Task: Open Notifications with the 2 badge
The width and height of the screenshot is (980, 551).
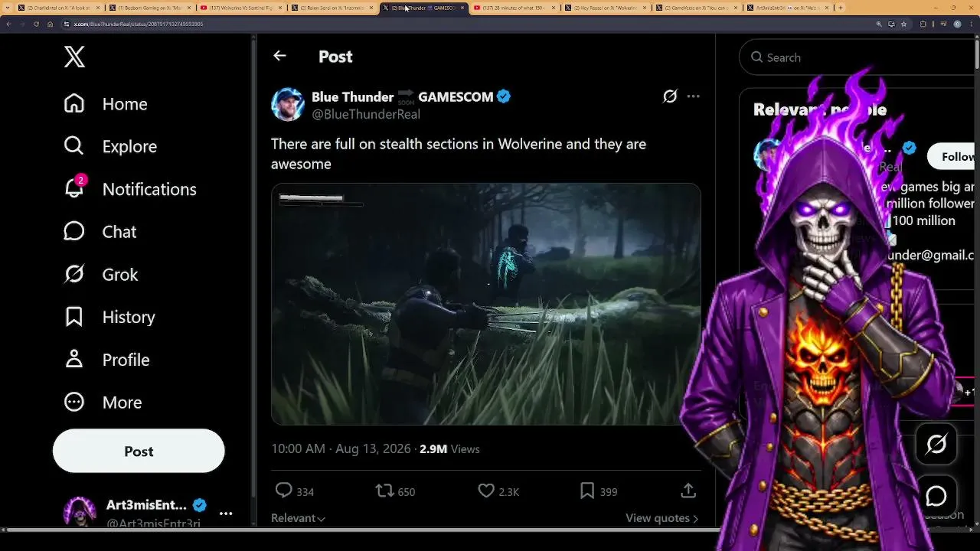Action: (130, 189)
